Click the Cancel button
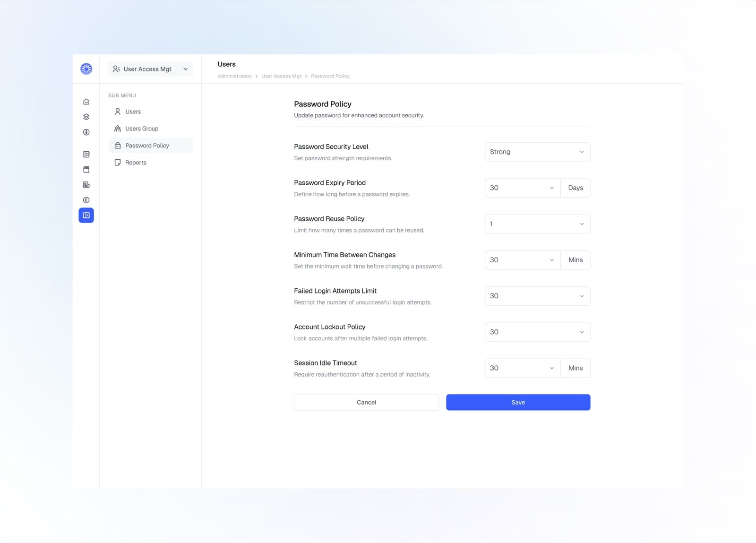Screen dimensions: 756x543 tap(366, 402)
